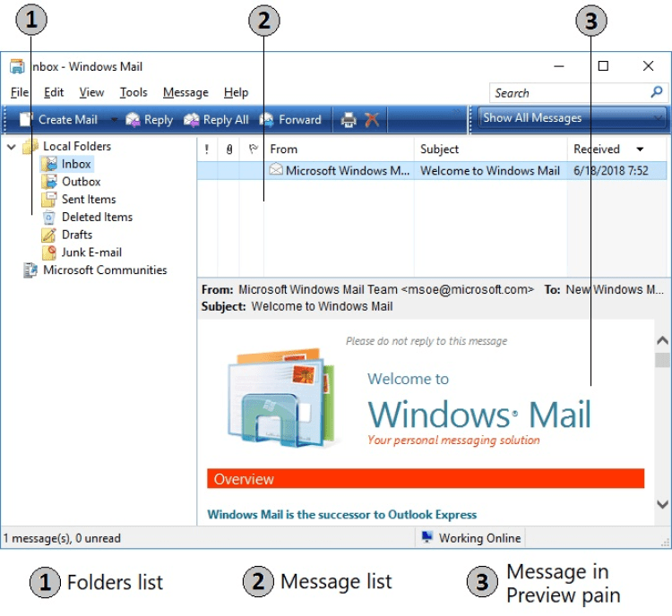
Task: Minimize the Windows Mail window
Action: click(x=559, y=66)
